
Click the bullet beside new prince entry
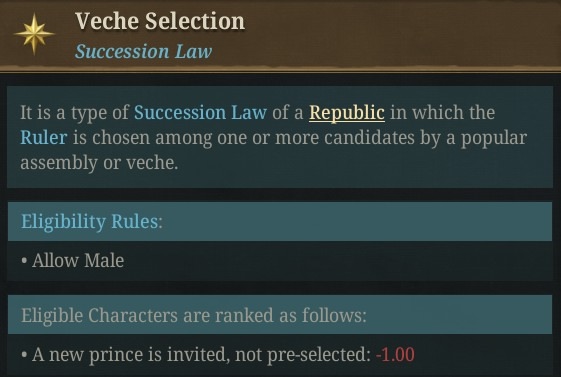[x=24, y=355]
